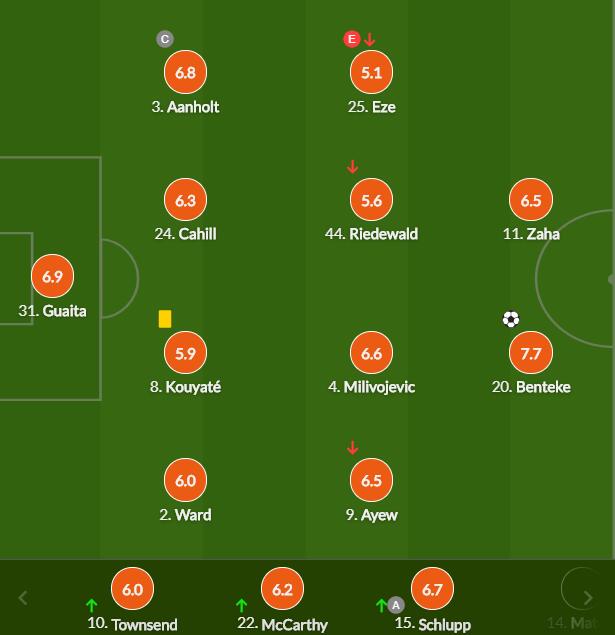Select Schlupp's 6.7 substitute rating

[x=432, y=589]
